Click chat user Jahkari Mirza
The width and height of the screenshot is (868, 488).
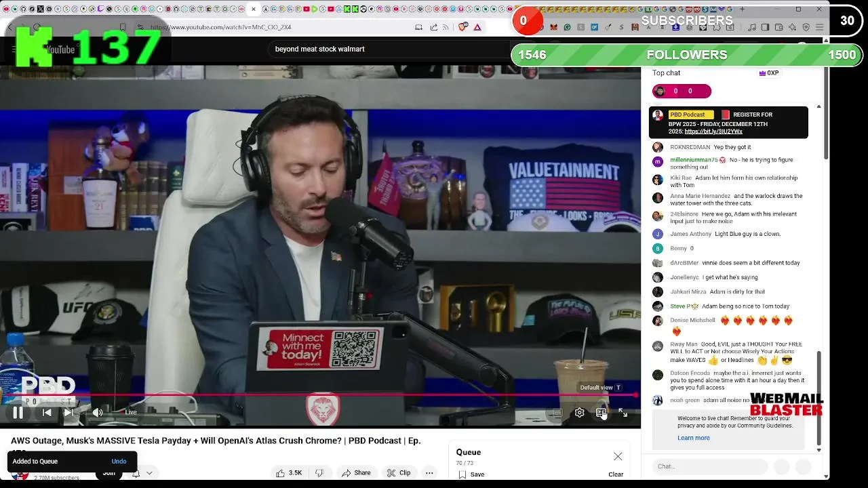[x=688, y=291]
